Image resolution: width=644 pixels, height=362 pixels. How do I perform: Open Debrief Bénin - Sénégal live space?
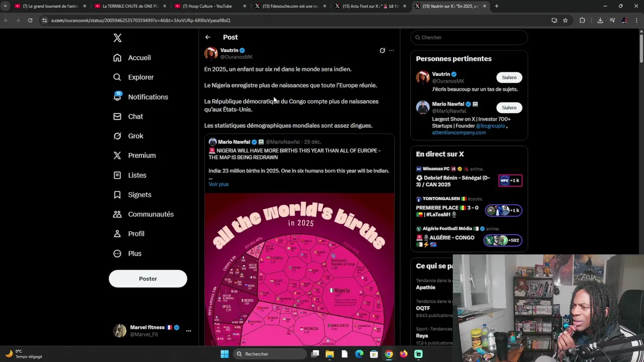[x=469, y=177]
